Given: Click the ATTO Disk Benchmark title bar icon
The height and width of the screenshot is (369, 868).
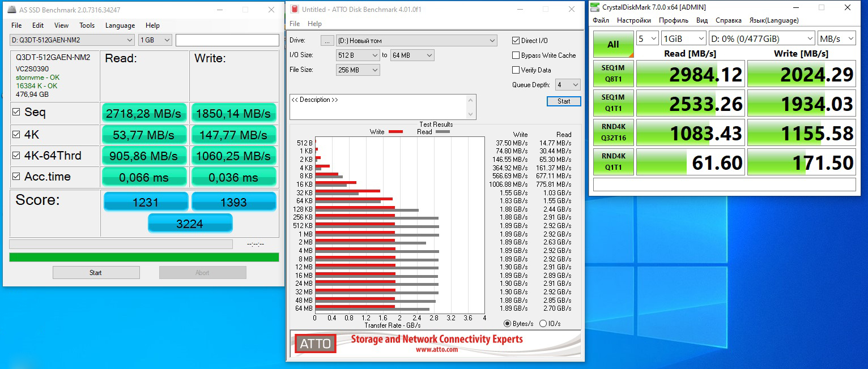Looking at the screenshot, I should 293,9.
